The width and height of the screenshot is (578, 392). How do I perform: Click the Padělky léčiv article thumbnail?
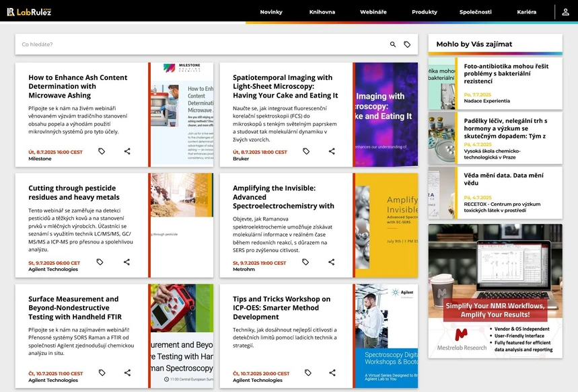click(441, 138)
